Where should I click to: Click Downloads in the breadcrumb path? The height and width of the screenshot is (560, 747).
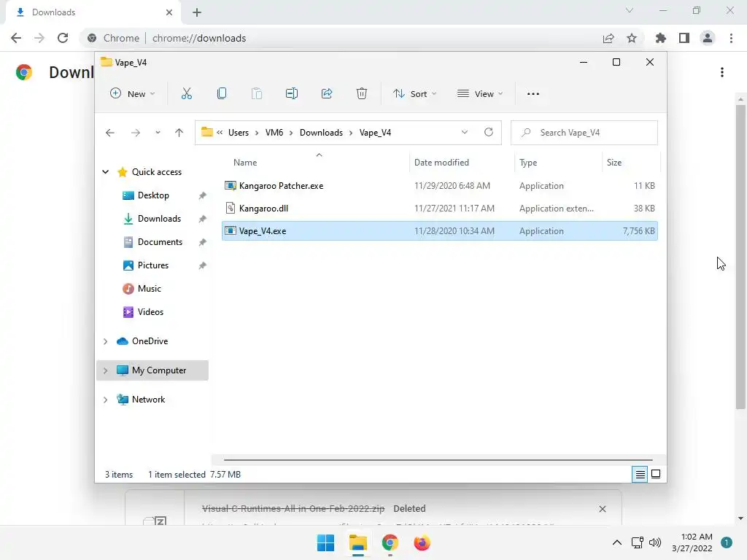[x=321, y=133]
